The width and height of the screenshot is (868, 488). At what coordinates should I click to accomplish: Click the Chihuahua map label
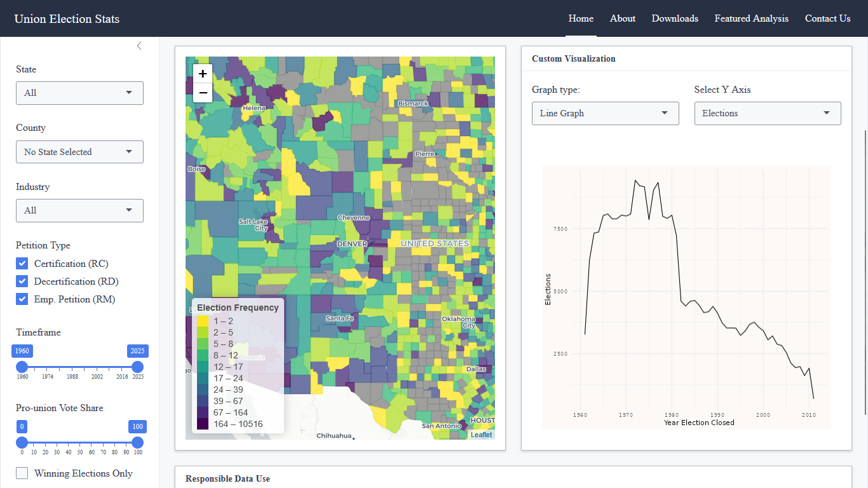[334, 436]
